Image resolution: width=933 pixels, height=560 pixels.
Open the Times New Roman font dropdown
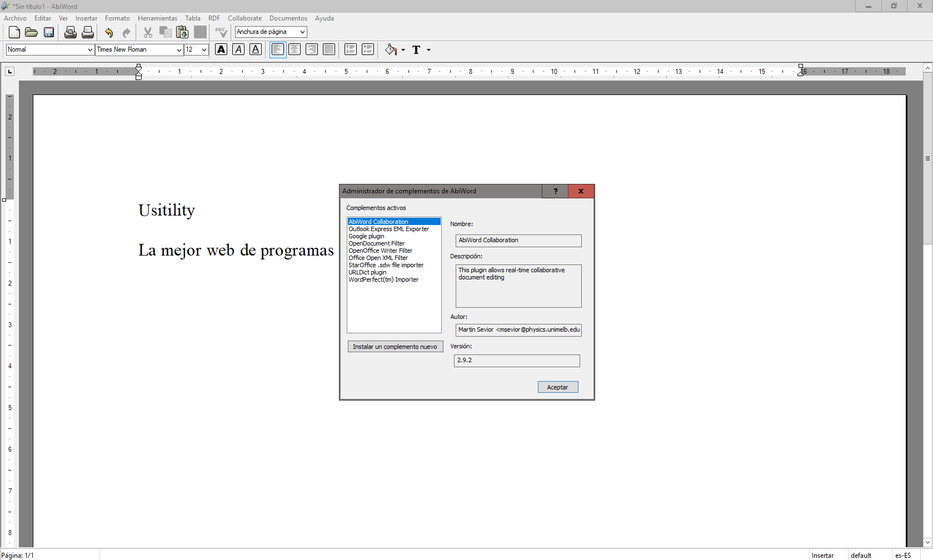[179, 50]
